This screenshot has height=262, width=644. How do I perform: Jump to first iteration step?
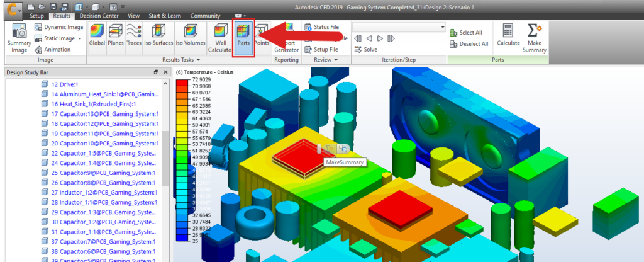click(x=358, y=38)
